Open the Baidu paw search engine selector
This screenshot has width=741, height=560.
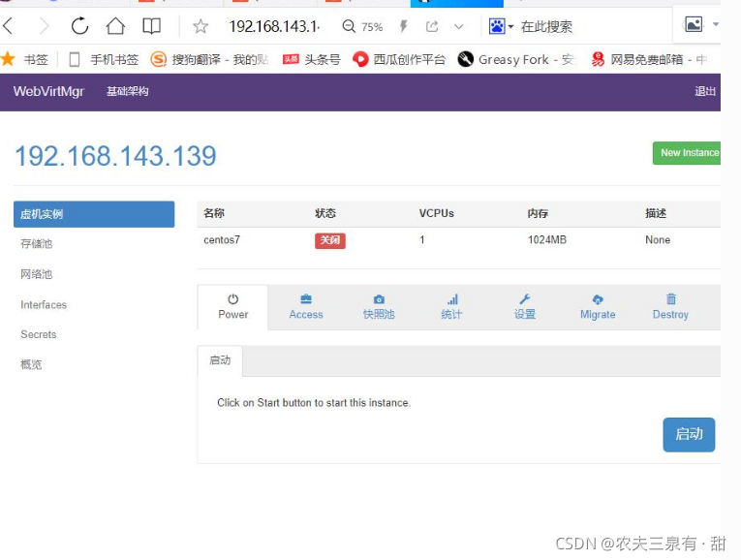(501, 26)
